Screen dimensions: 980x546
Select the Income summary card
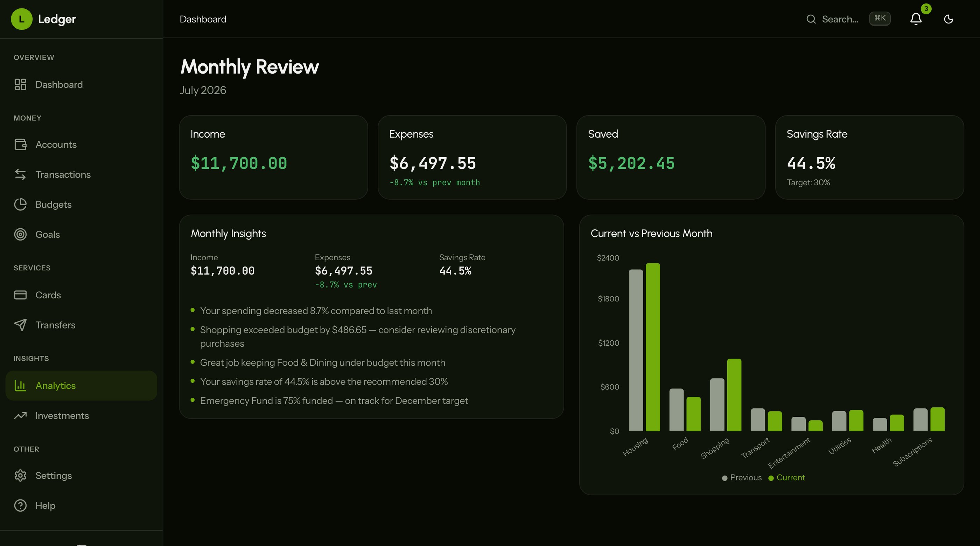click(x=274, y=157)
